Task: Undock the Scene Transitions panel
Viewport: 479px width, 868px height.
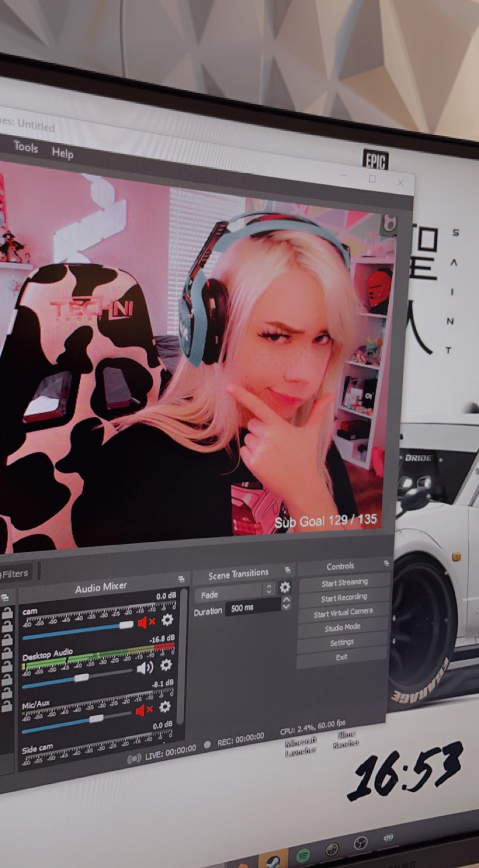Action: (287, 570)
